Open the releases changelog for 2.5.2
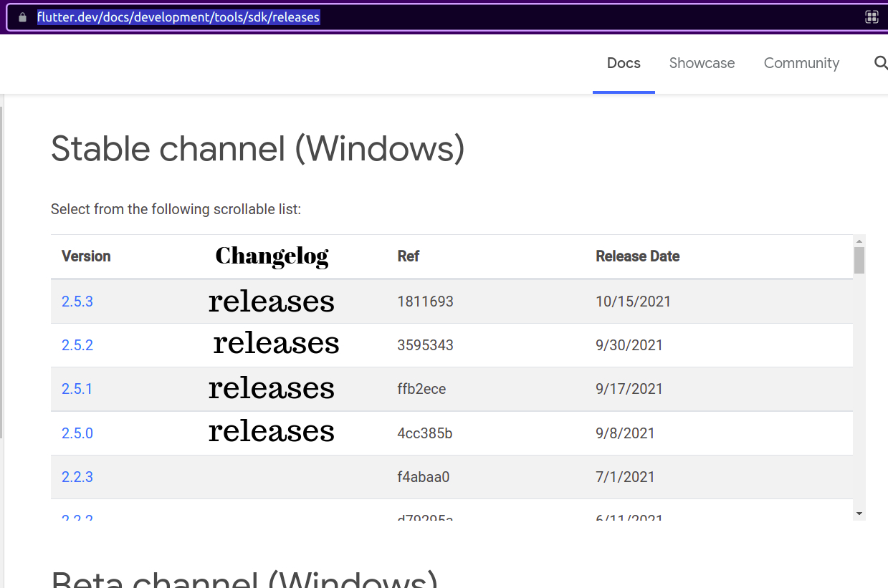888x588 pixels. click(x=276, y=344)
